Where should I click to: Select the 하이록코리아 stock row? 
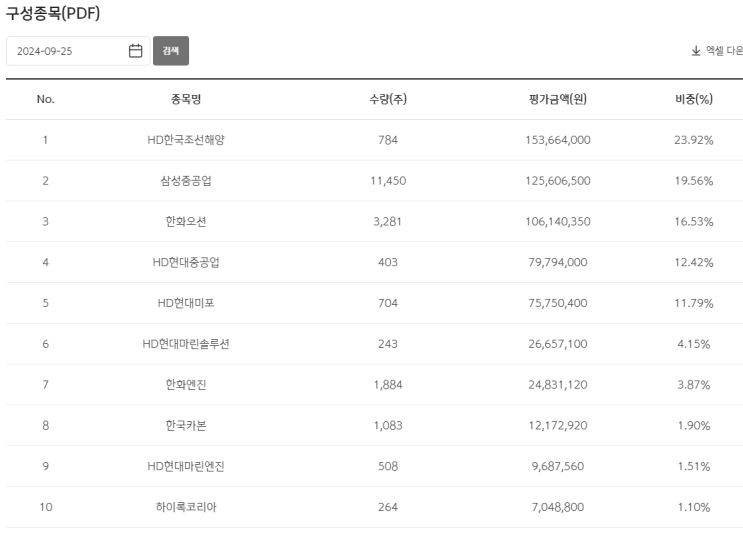(x=186, y=507)
